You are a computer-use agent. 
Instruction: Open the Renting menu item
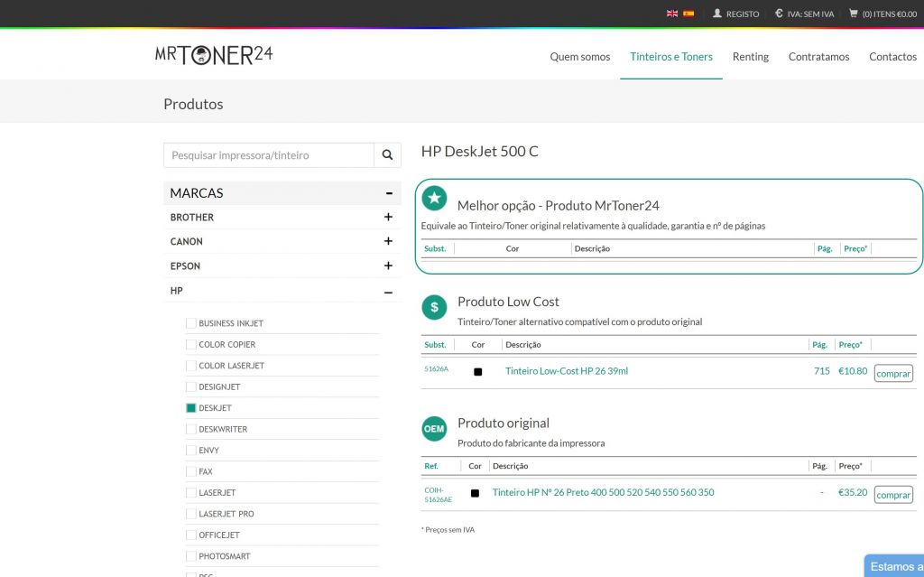click(750, 56)
